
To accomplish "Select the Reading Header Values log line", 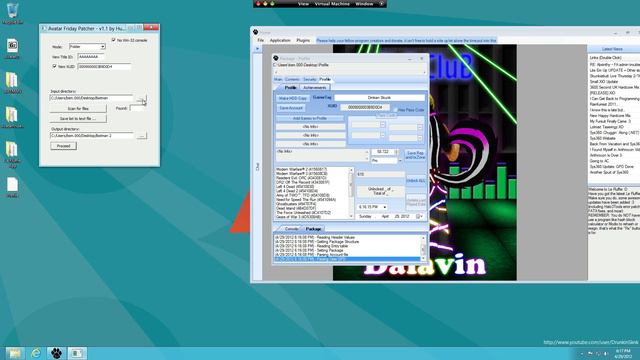I will [314, 238].
